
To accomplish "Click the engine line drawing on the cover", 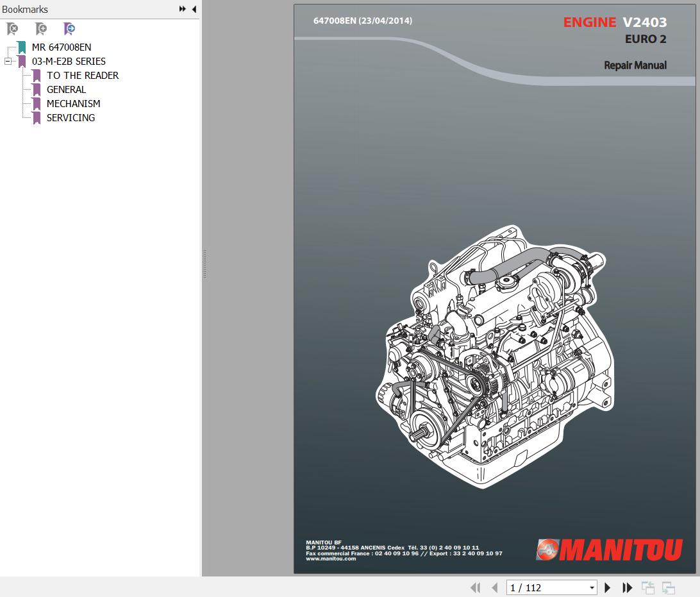I will point(495,357).
